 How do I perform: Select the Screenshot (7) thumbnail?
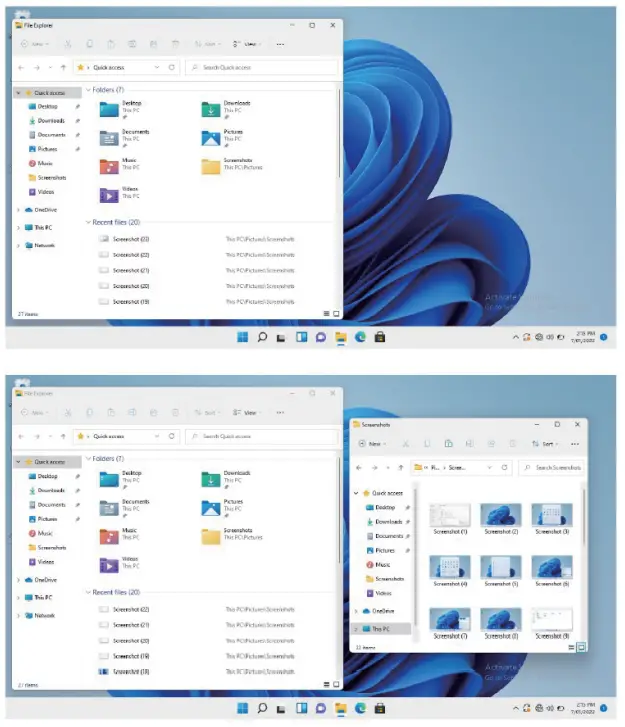click(x=450, y=624)
